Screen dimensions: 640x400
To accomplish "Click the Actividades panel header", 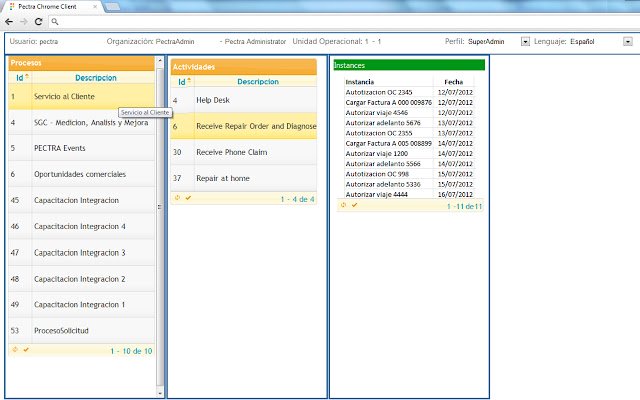I will (244, 67).
